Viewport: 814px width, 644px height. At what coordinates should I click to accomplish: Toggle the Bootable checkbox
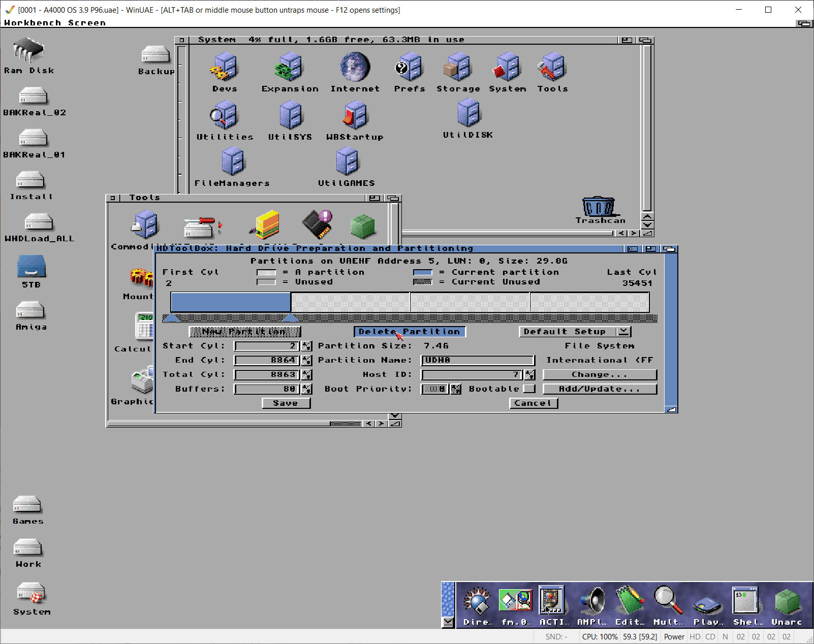[x=529, y=389]
